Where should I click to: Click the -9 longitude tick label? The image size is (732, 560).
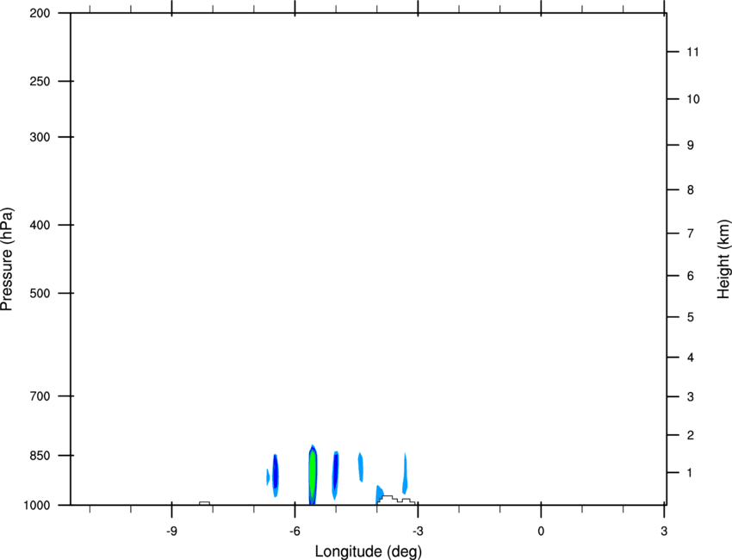click(x=171, y=532)
